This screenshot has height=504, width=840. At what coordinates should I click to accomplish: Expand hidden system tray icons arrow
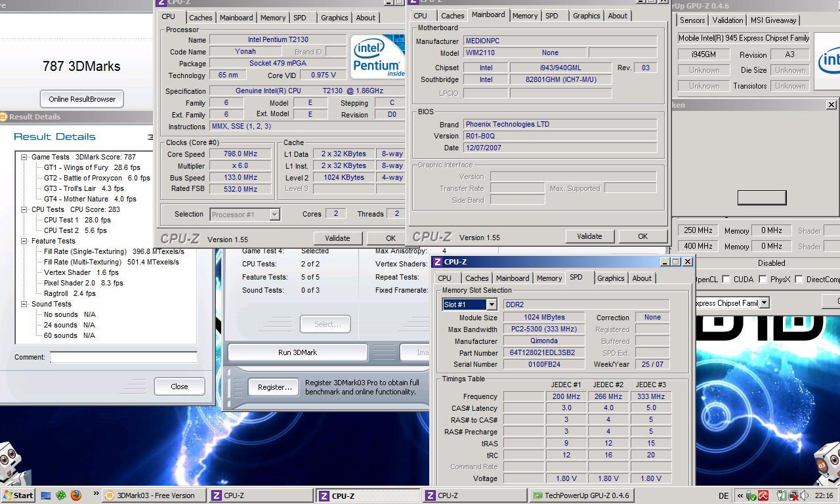(x=740, y=496)
